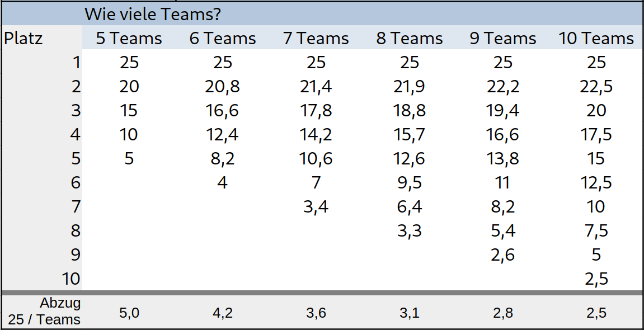
Task: Select the Abzug value 3,1
Action: click(410, 313)
